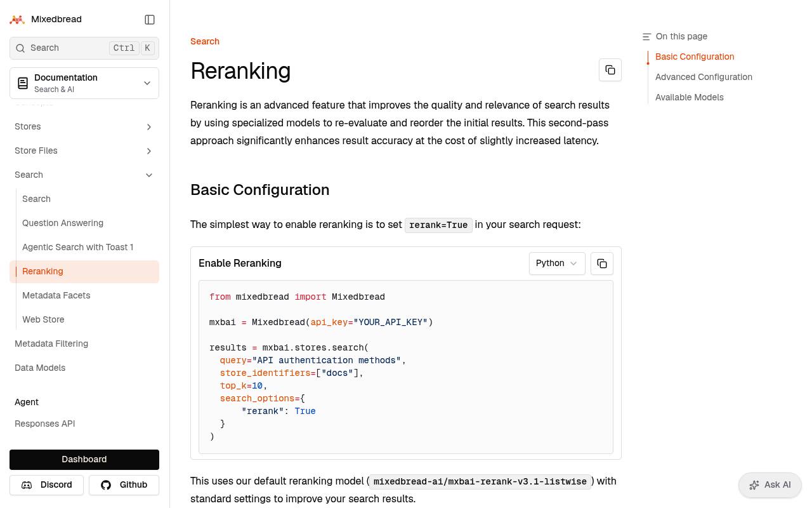Collapse the sidebar with the panel icon
This screenshot has height=508, width=812.
coord(150,20)
